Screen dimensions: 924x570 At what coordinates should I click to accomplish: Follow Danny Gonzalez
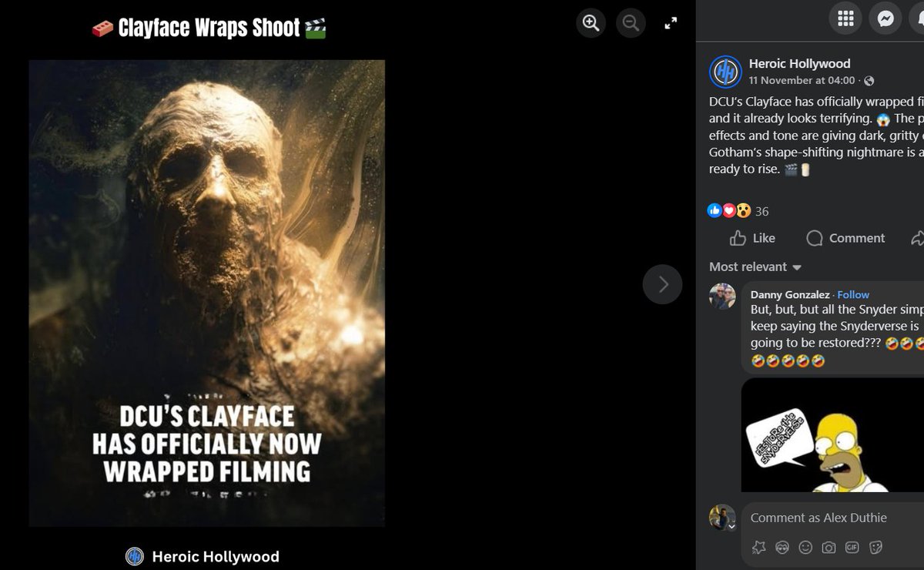pyautogui.click(x=852, y=293)
